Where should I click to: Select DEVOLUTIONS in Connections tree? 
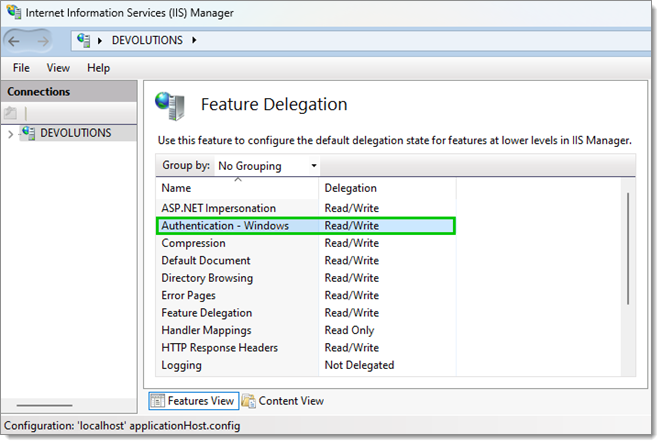pos(76,133)
